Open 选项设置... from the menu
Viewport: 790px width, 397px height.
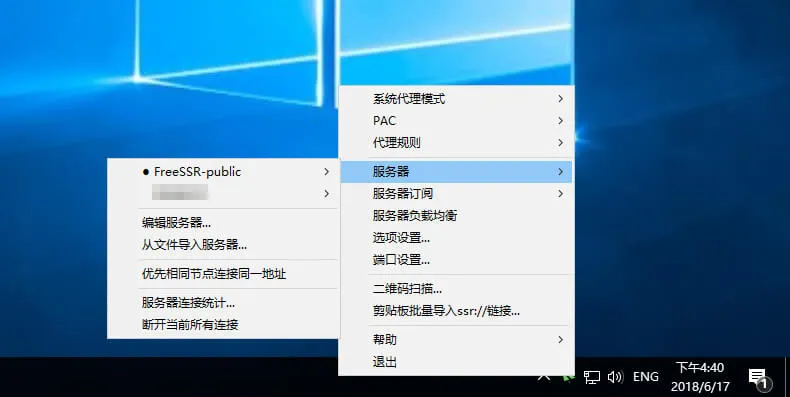456,238
